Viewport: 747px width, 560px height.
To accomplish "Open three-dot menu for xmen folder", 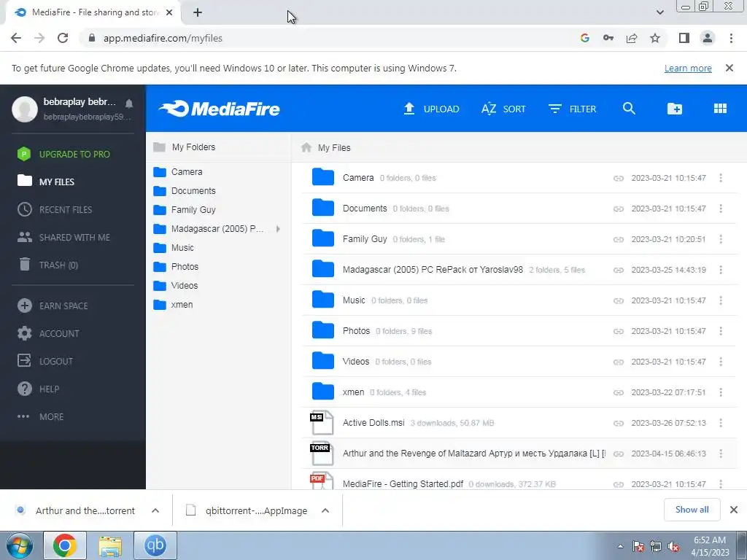I will [721, 392].
